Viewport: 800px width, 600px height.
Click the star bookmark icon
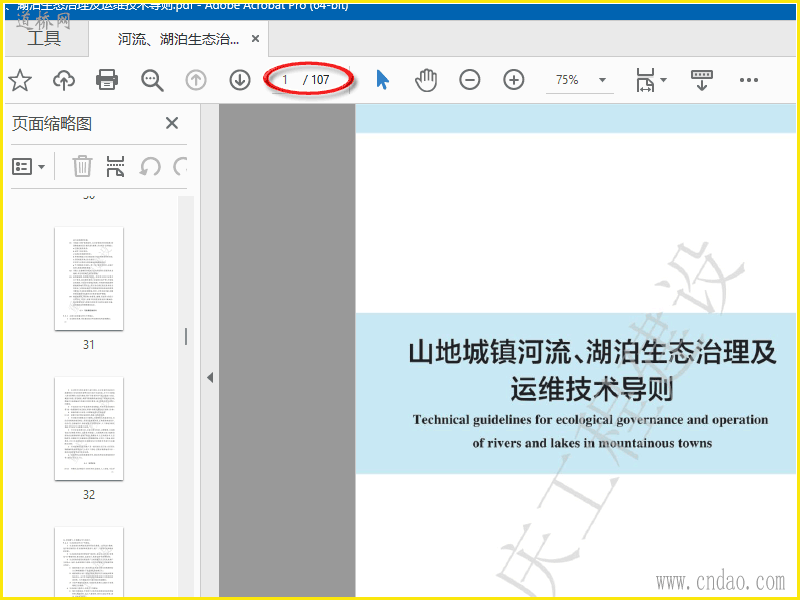pos(20,80)
